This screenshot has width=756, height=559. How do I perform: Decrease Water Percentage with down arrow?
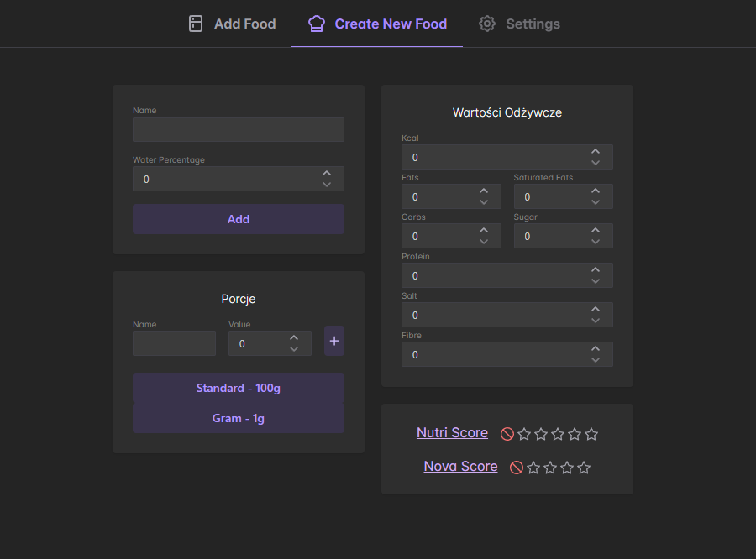(327, 185)
